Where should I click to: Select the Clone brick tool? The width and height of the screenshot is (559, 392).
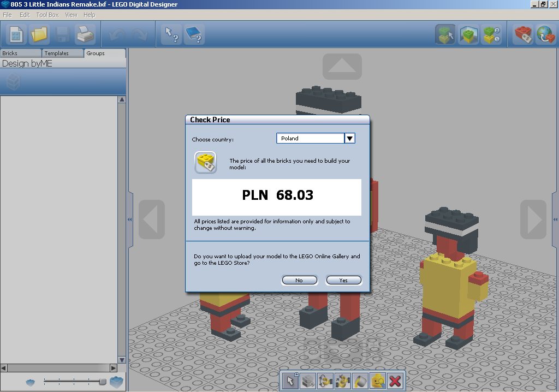[308, 381]
